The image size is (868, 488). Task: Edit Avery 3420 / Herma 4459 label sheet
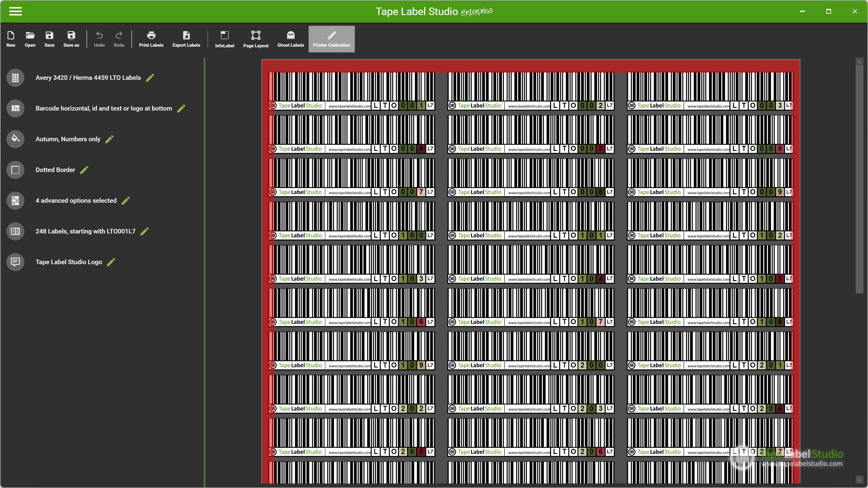[150, 78]
